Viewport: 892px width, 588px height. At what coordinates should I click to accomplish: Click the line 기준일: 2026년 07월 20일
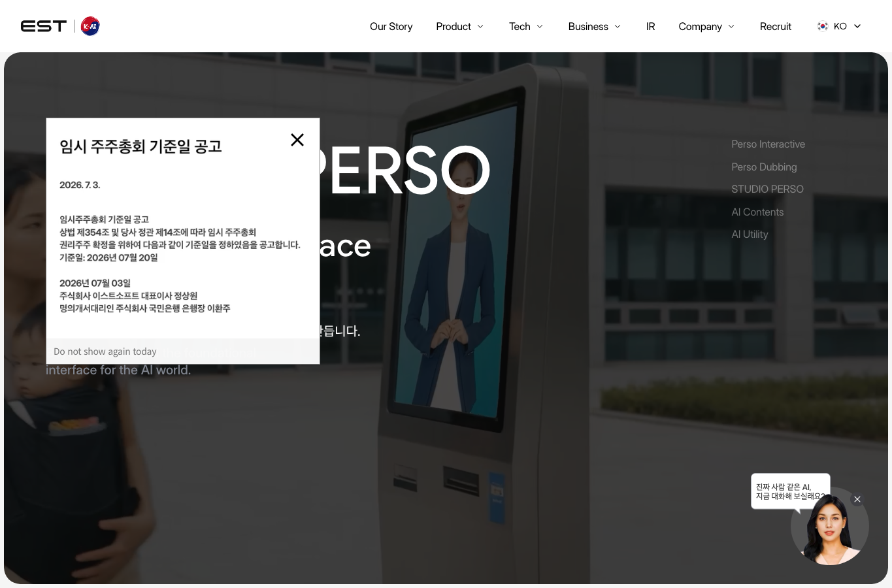(x=108, y=257)
